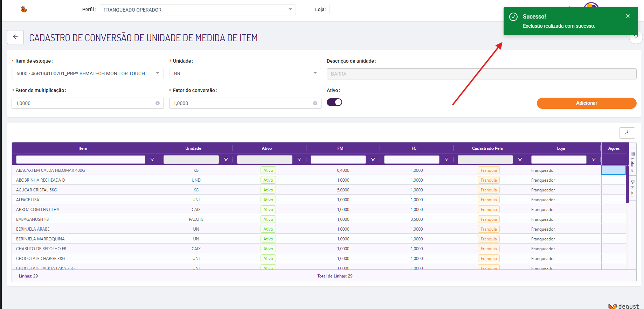Viewport: 644px width, 309px height.
Task: Open the help question mark button
Action: point(636,37)
